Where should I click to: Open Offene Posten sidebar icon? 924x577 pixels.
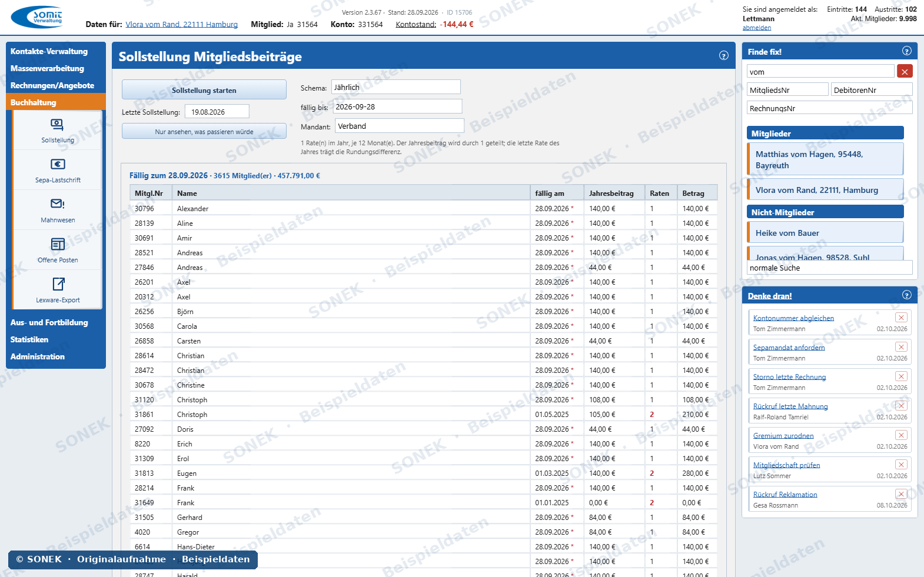pos(58,244)
